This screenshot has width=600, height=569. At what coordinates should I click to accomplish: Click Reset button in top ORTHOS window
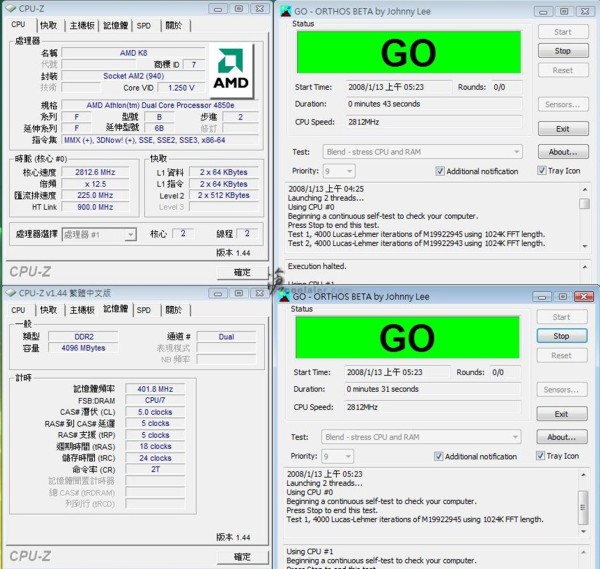(563, 70)
